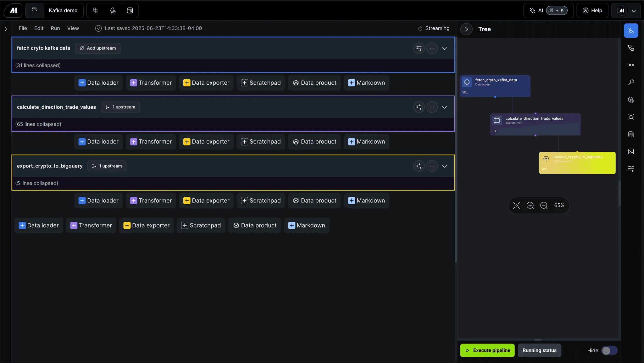Open more options for export_crypto_to_bigquery block
Image resolution: width=644 pixels, height=363 pixels.
click(x=432, y=166)
